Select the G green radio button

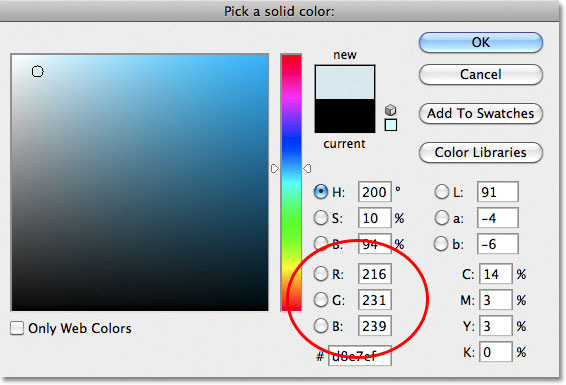coord(321,300)
